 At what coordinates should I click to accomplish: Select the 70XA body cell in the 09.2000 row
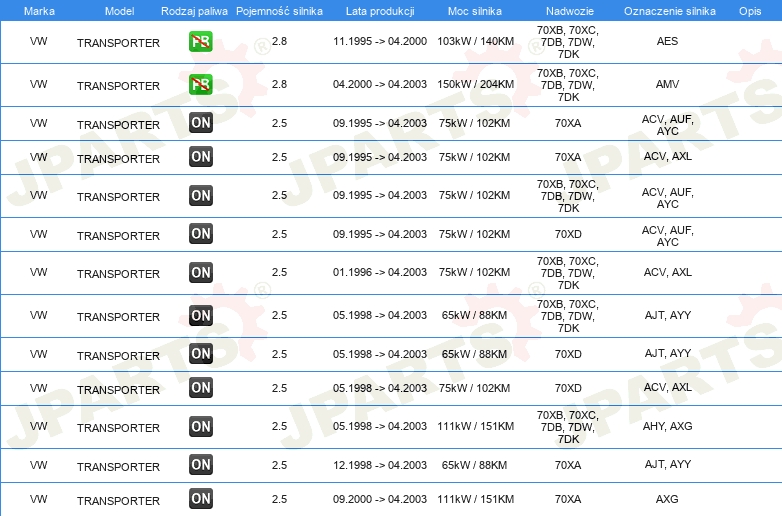pos(568,499)
